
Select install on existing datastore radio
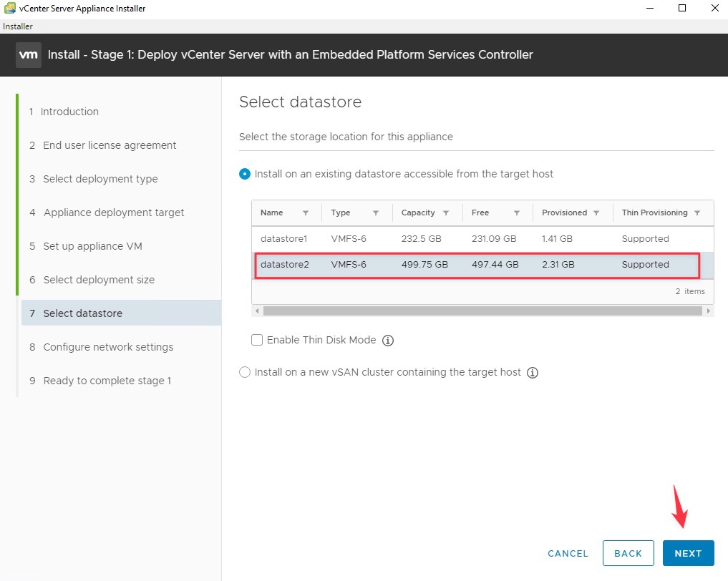245,174
